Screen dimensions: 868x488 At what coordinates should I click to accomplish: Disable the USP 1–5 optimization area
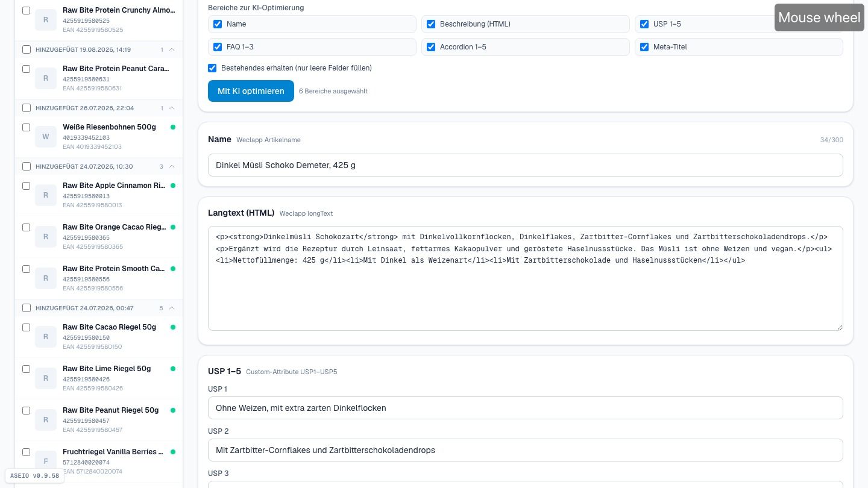(644, 24)
